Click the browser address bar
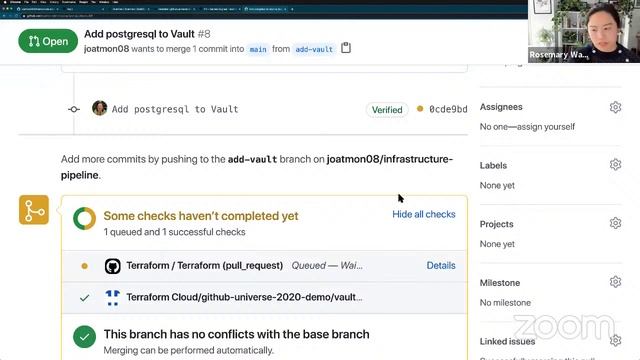 [x=261, y=16]
